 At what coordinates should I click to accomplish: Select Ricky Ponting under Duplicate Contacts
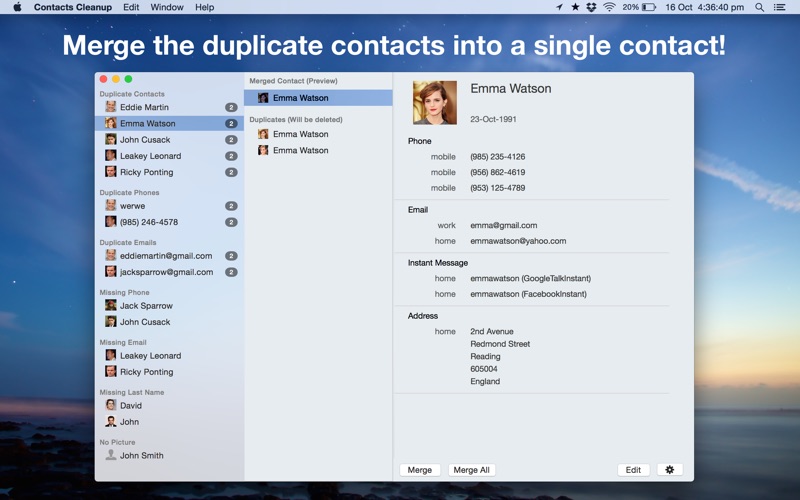[x=169, y=172]
